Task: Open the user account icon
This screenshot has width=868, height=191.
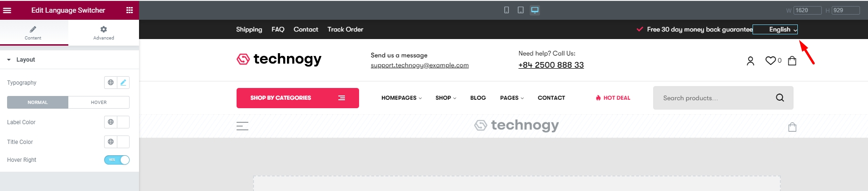Action: [x=751, y=61]
